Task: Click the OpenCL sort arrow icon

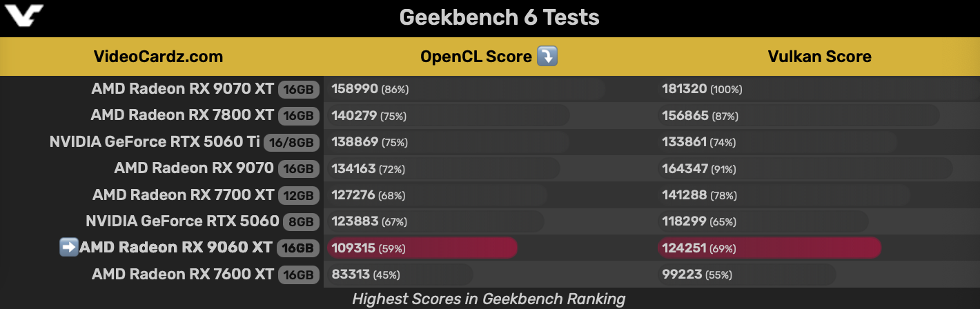Action: (547, 57)
